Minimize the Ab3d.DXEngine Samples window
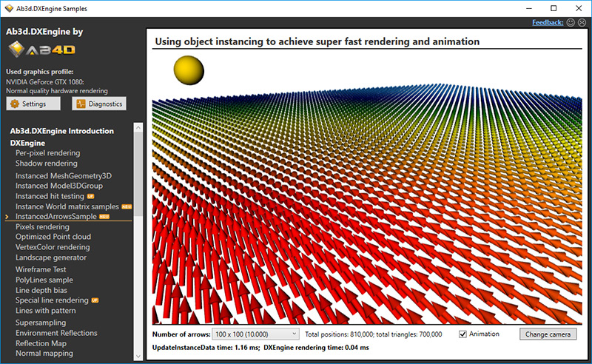Image resolution: width=592 pixels, height=364 pixels. [x=529, y=8]
